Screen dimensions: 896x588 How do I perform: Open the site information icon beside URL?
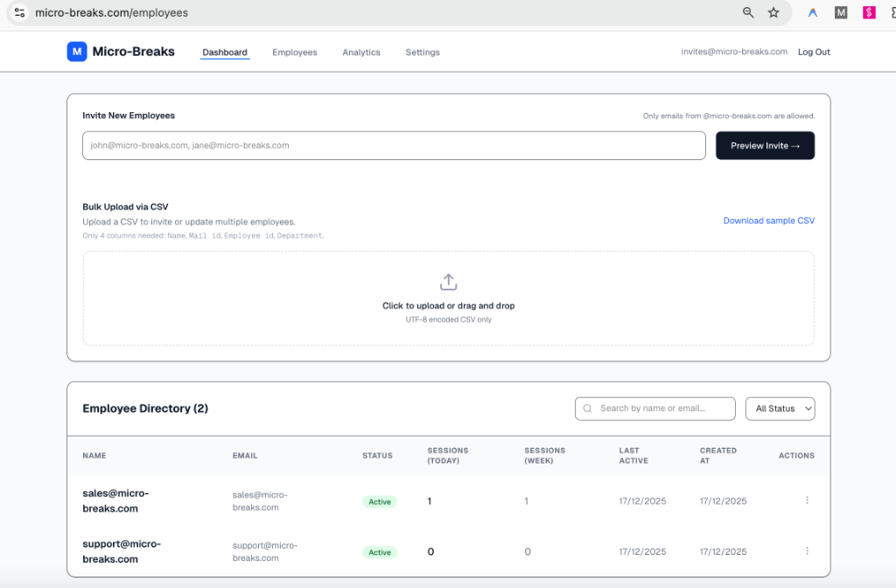[x=19, y=13]
